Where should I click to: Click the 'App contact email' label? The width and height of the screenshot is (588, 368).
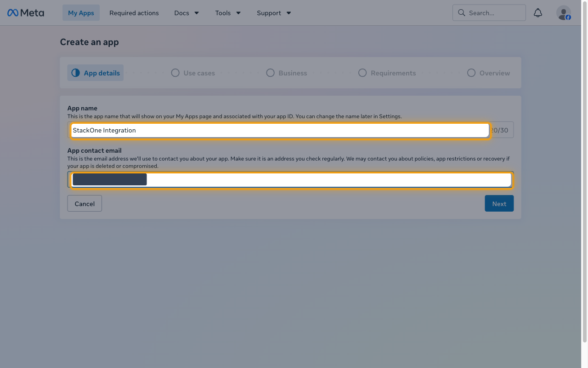click(x=95, y=150)
